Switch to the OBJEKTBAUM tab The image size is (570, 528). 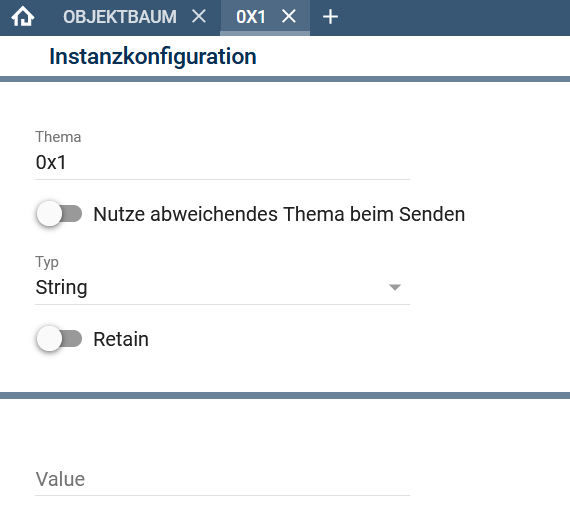[x=120, y=17]
